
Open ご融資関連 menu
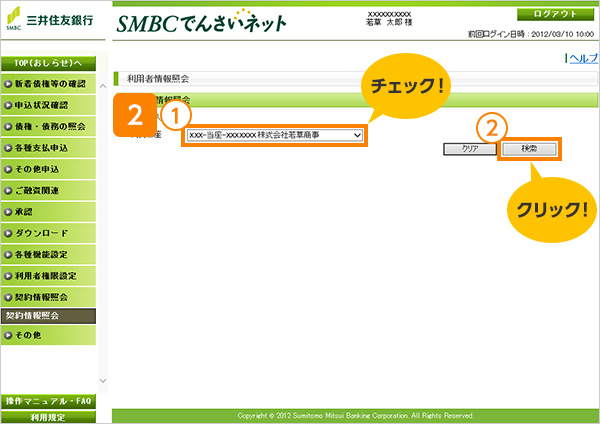(x=48, y=191)
